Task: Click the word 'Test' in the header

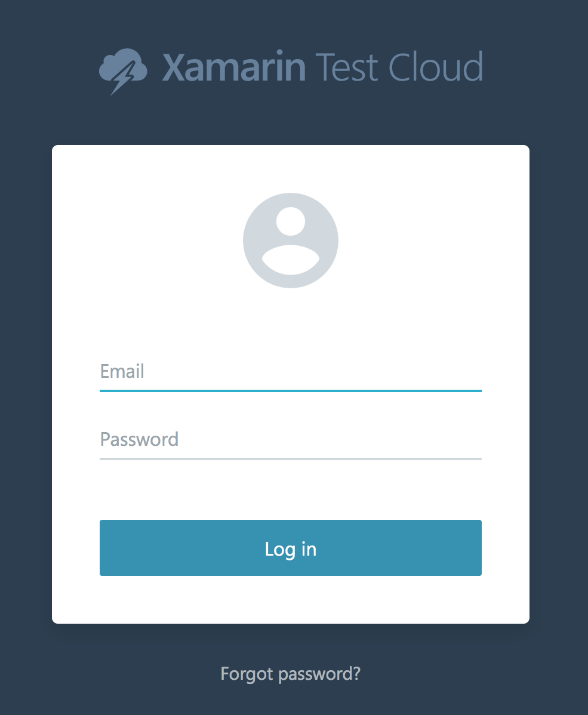Action: (x=347, y=67)
